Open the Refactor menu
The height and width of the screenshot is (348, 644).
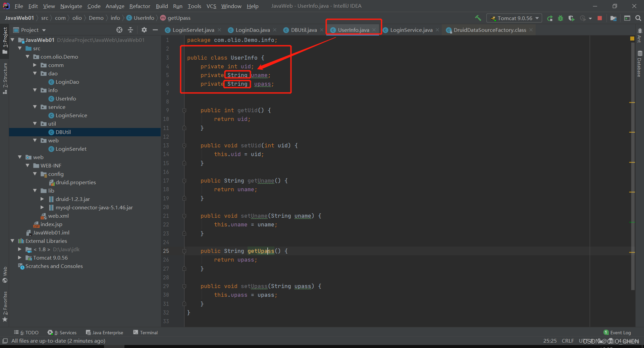(x=140, y=6)
